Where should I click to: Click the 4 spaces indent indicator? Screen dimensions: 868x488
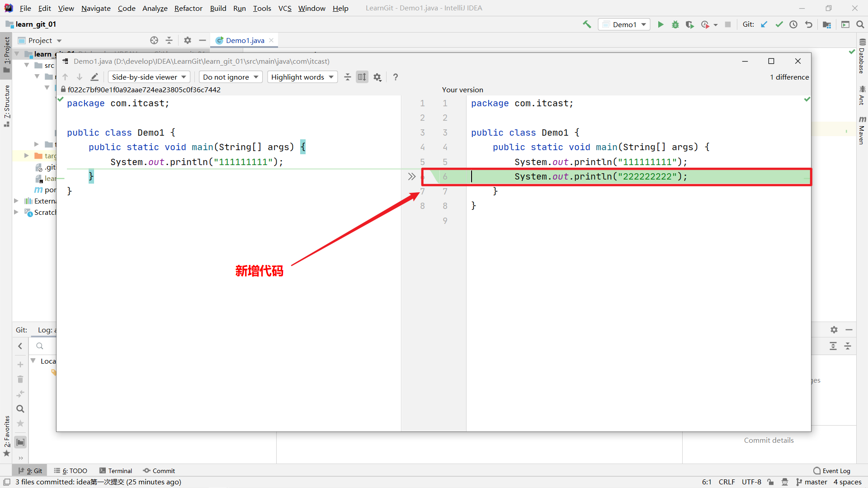click(848, 482)
